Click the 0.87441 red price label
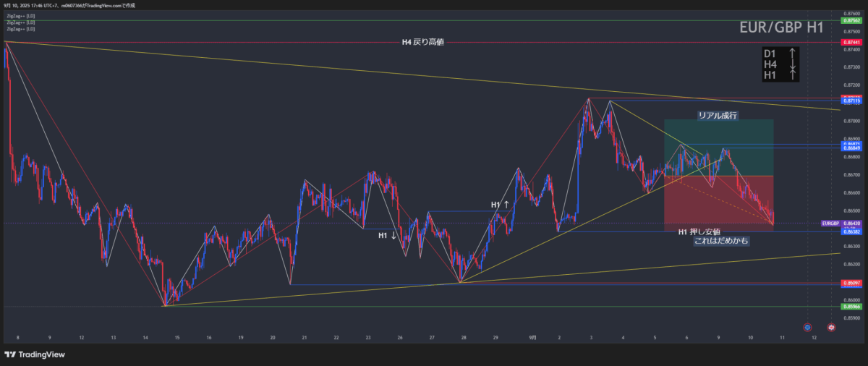 (x=851, y=43)
